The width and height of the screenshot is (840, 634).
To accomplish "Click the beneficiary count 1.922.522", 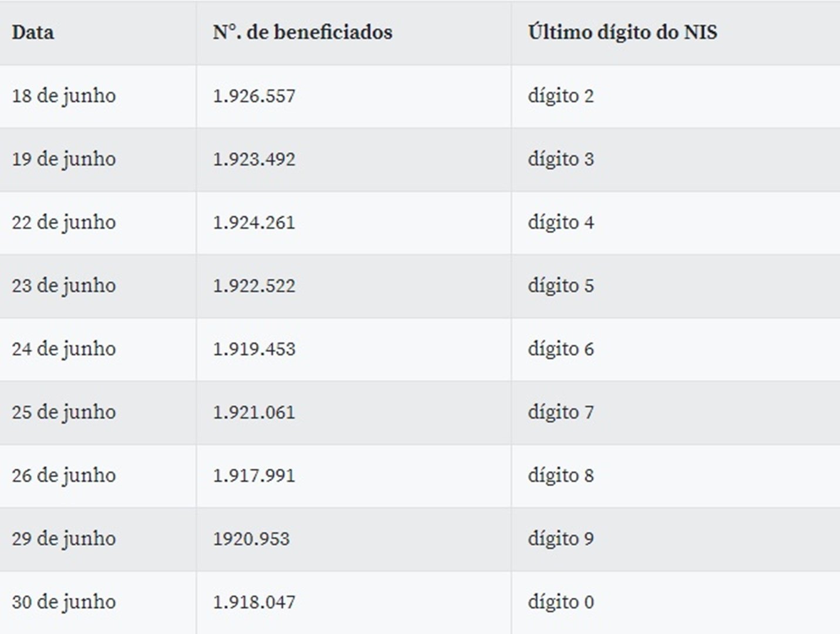I will 254,286.
